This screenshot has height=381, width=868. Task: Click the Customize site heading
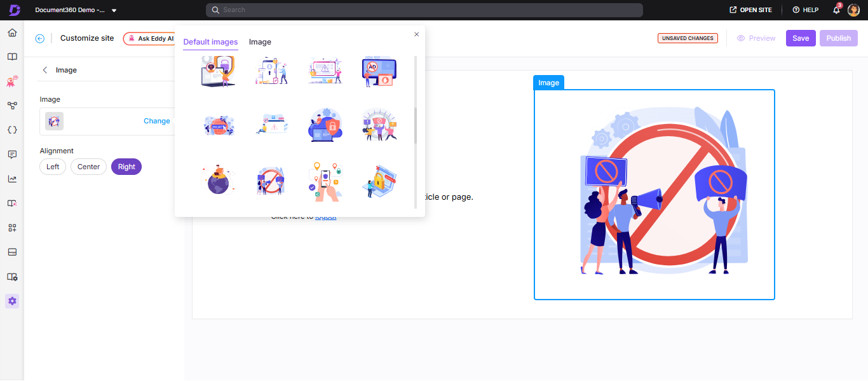point(87,38)
